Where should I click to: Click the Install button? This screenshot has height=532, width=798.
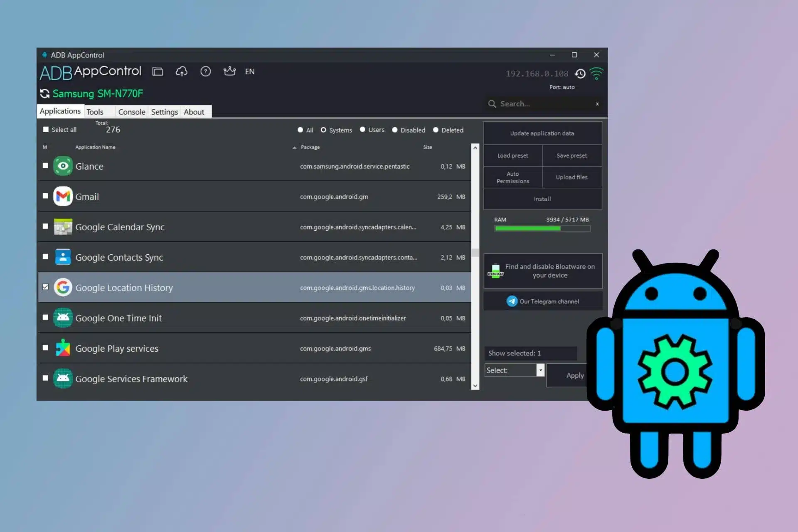tap(542, 199)
